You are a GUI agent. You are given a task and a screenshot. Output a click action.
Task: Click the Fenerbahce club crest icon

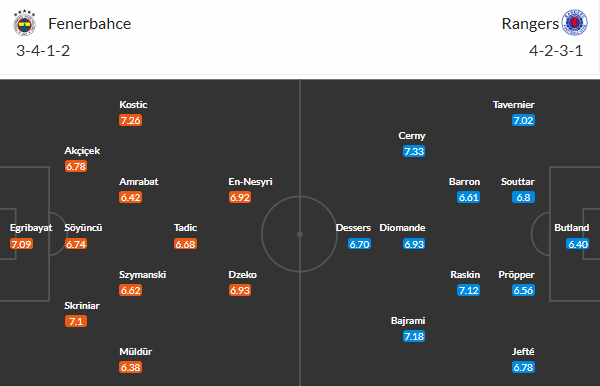[24, 23]
